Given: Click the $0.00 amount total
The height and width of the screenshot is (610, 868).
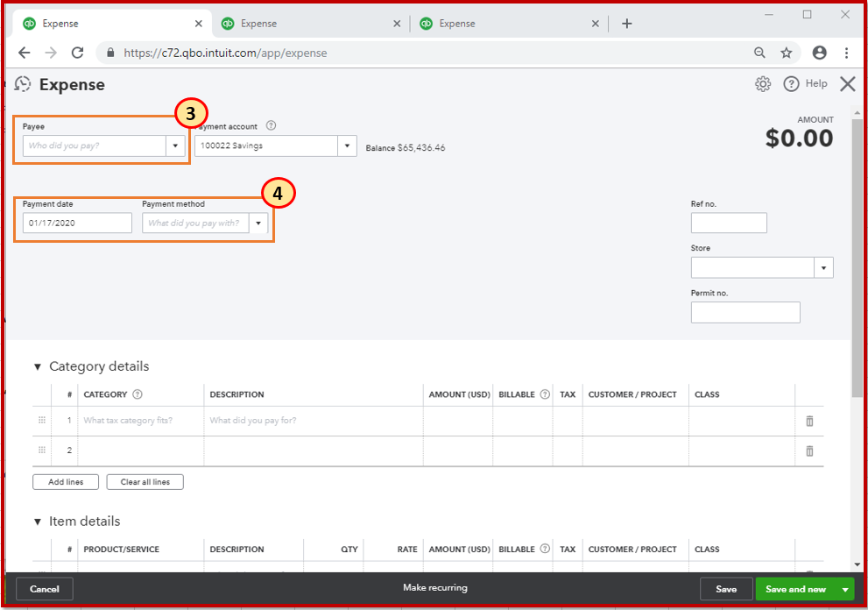Looking at the screenshot, I should point(799,138).
